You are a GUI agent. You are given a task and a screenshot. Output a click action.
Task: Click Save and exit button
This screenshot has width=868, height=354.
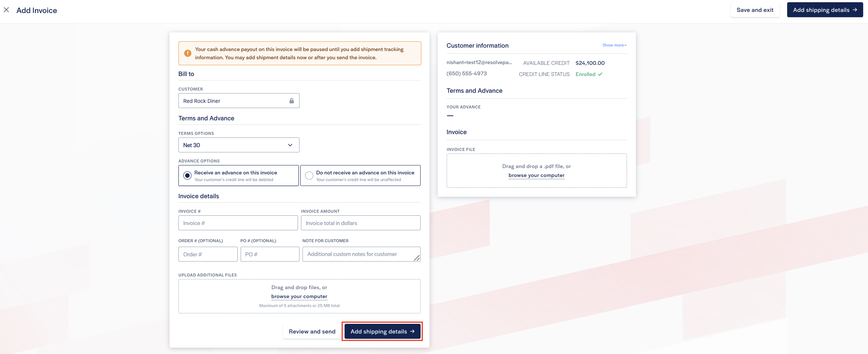tap(755, 10)
